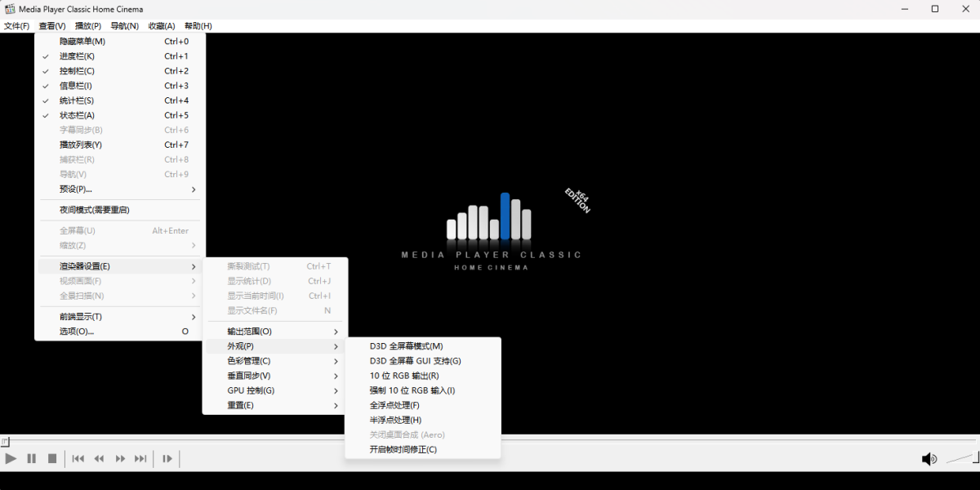Expand 前端显示(T) submenu

coord(119,317)
